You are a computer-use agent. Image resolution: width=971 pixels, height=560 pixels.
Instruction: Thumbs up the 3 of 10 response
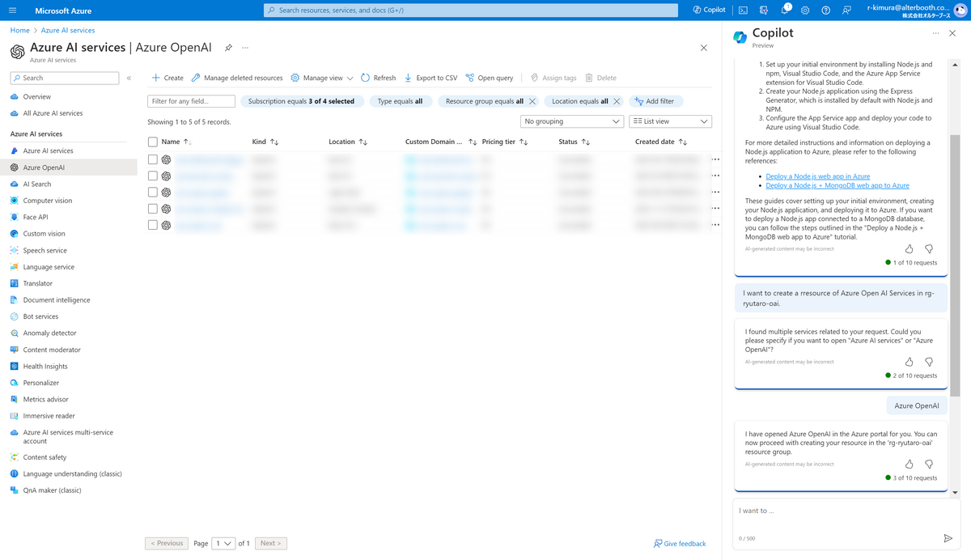point(910,464)
